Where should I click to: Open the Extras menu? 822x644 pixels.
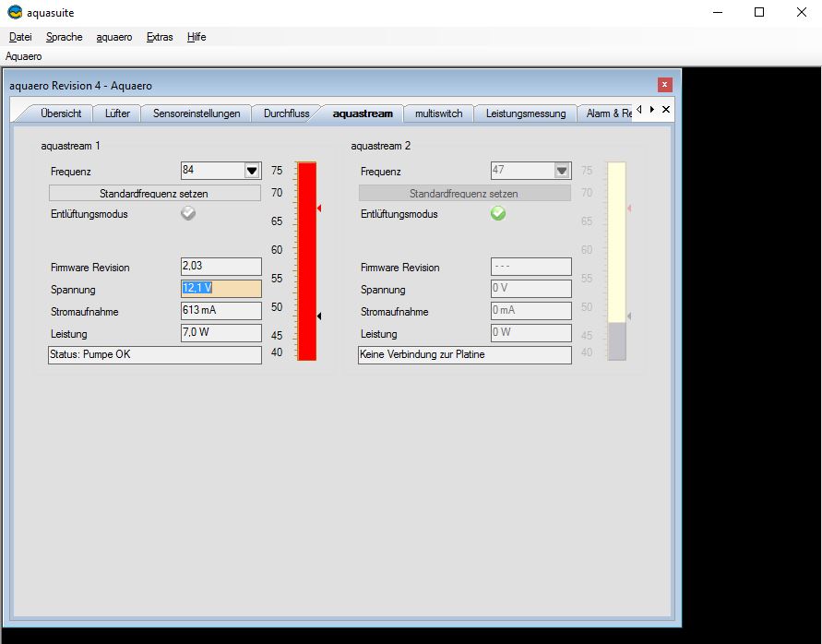(x=159, y=37)
